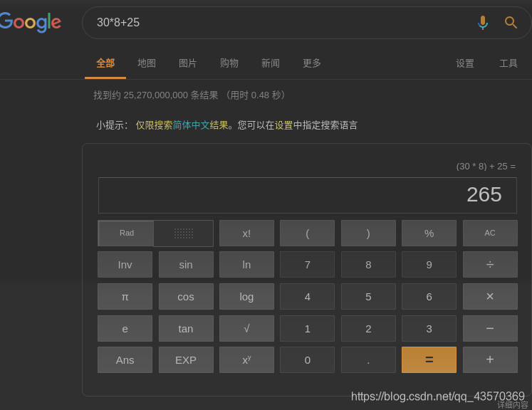Open the 地图 tab

pos(147,63)
